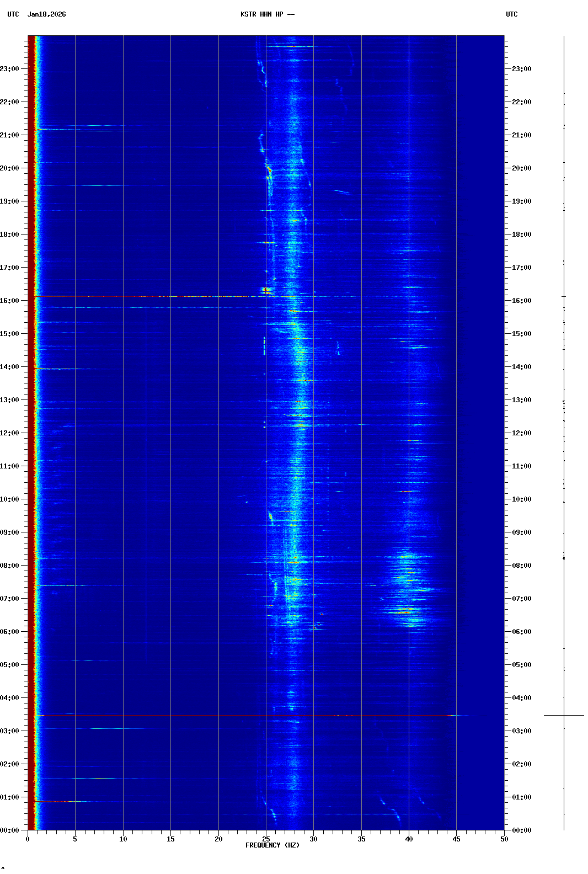Select the 03:00 marker on right time axis

pos(521,731)
